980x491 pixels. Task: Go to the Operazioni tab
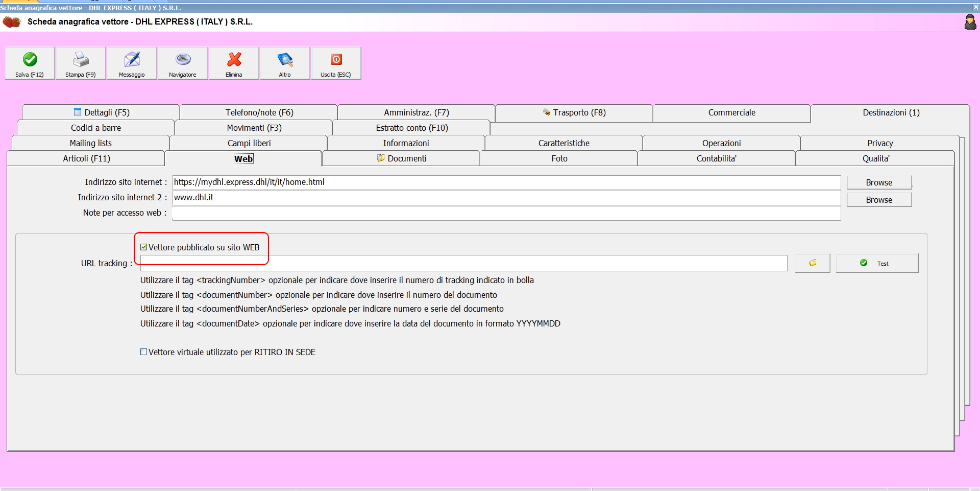(722, 143)
